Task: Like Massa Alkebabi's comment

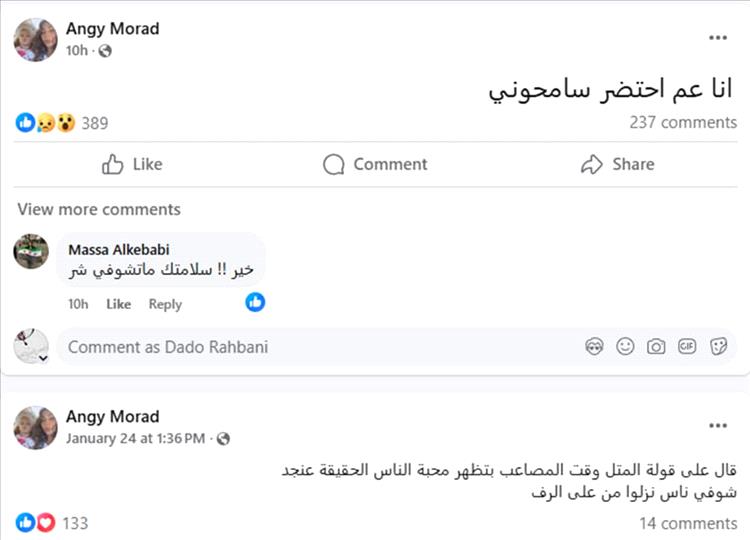Action: coord(118,304)
